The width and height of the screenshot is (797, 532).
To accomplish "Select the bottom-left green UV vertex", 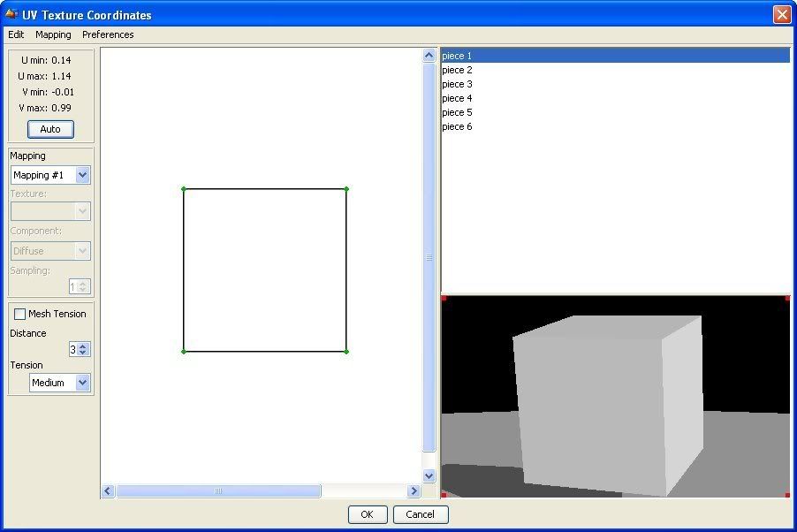I will tap(184, 352).
